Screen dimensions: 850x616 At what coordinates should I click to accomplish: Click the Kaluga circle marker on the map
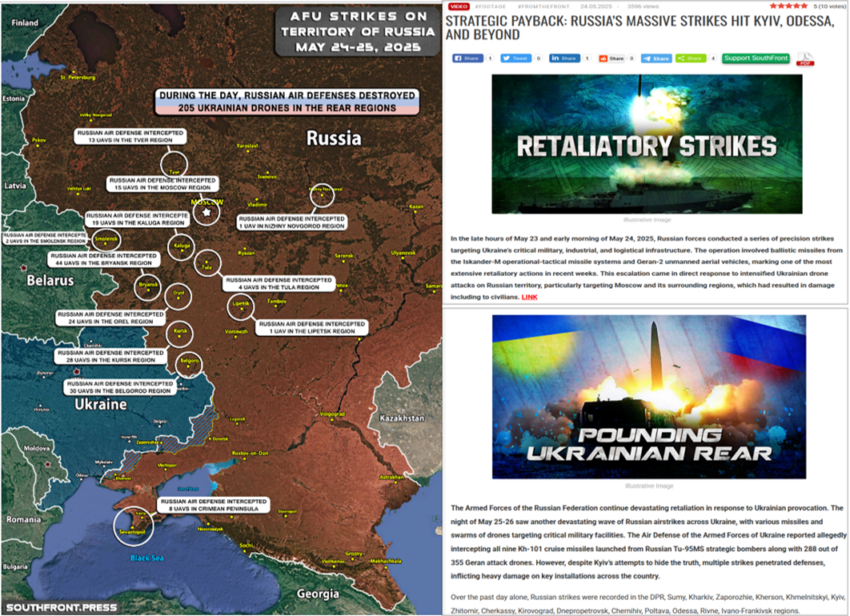(181, 247)
